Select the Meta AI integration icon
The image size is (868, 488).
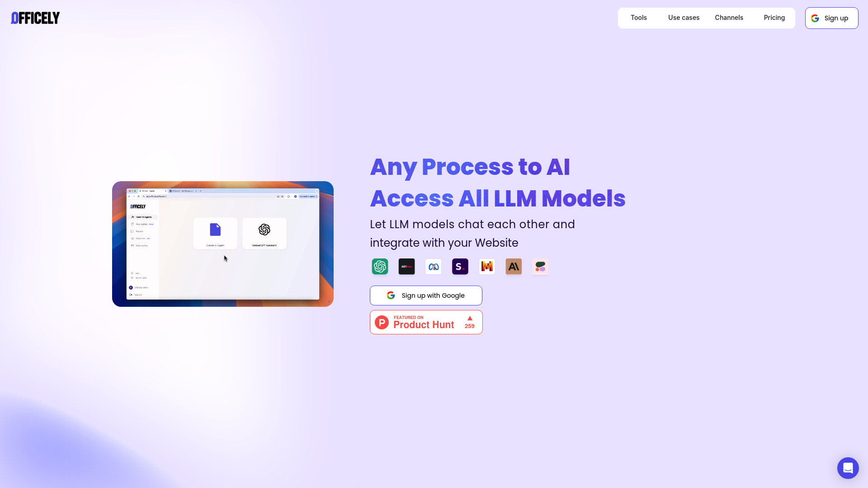pos(433,266)
